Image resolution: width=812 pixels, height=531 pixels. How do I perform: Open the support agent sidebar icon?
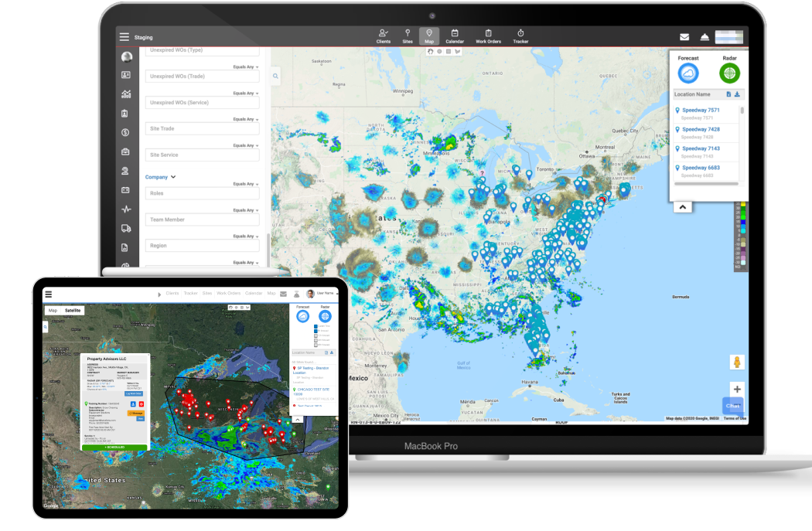(125, 171)
